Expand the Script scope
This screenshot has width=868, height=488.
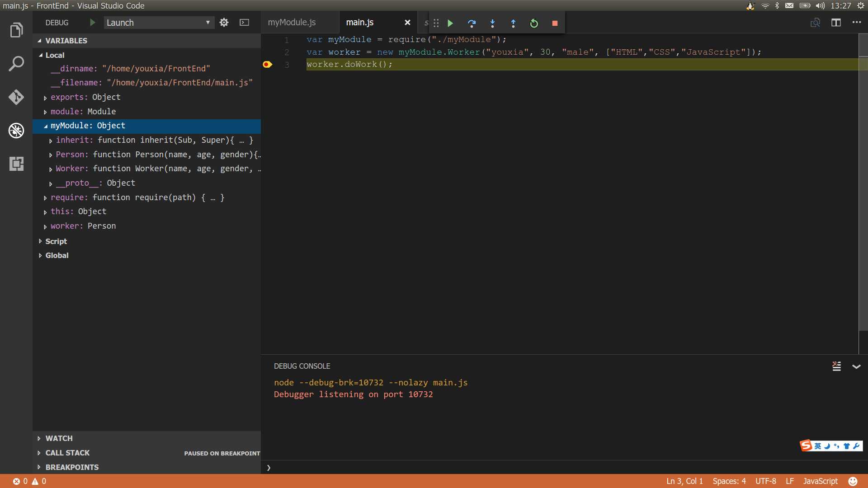click(x=40, y=241)
